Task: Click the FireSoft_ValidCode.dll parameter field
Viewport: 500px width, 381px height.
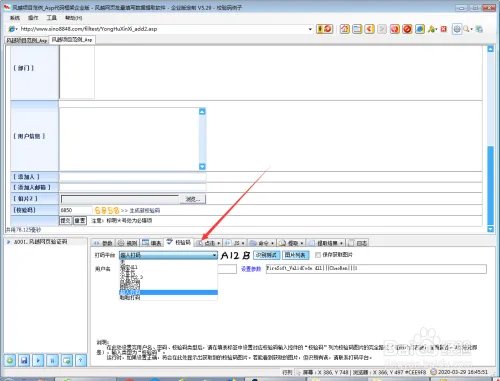Action: [376, 269]
